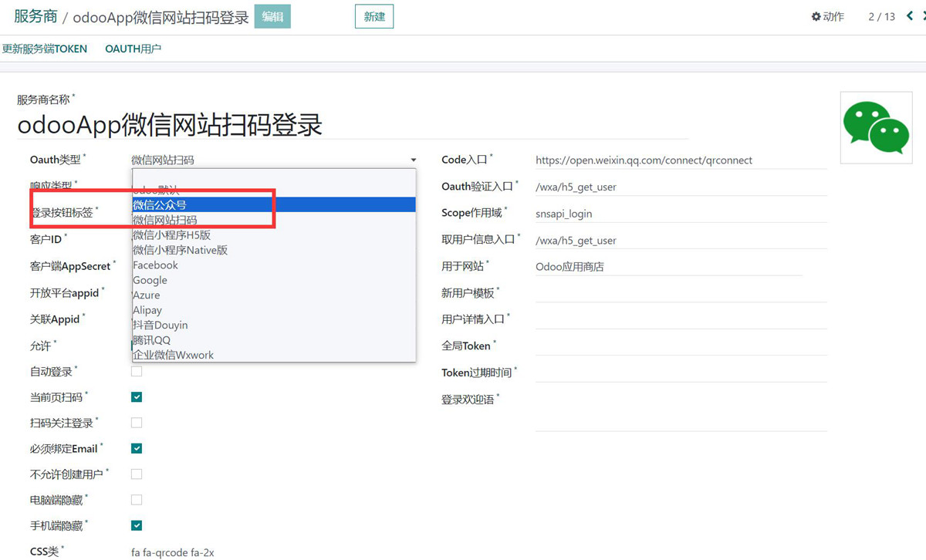
Task: Toggle 手机端隐藏 checkbox
Action: 137,525
